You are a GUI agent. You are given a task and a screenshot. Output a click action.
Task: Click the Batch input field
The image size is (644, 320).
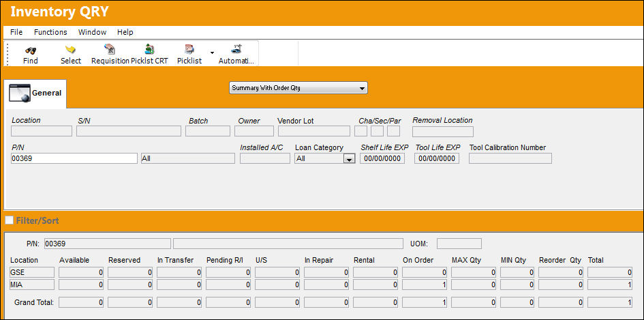point(208,131)
